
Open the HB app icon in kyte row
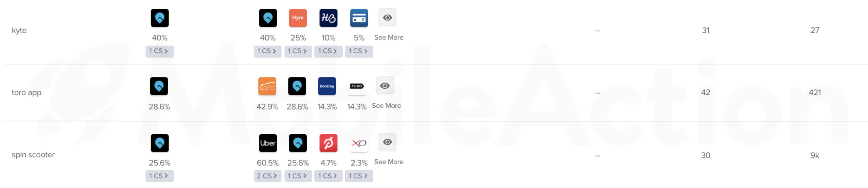pyautogui.click(x=328, y=18)
